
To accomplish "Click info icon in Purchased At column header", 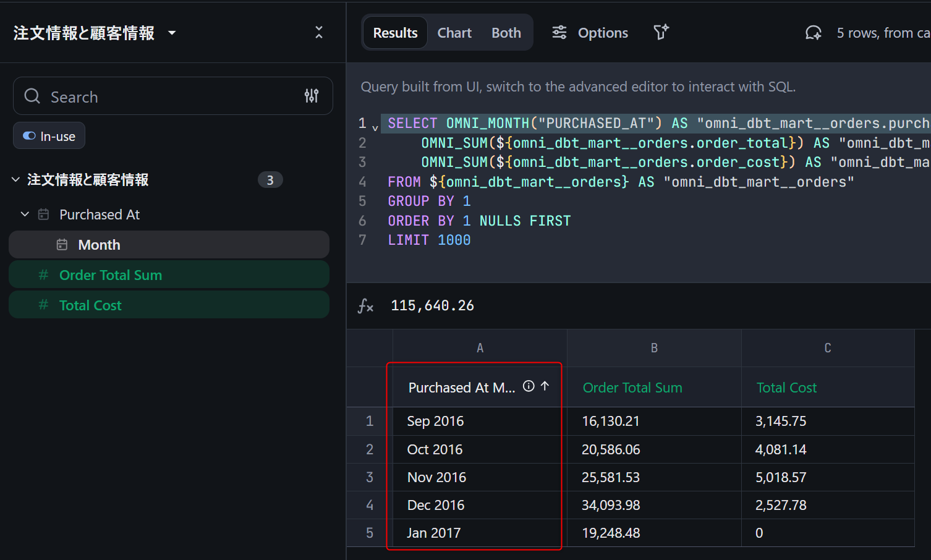I will click(x=529, y=386).
